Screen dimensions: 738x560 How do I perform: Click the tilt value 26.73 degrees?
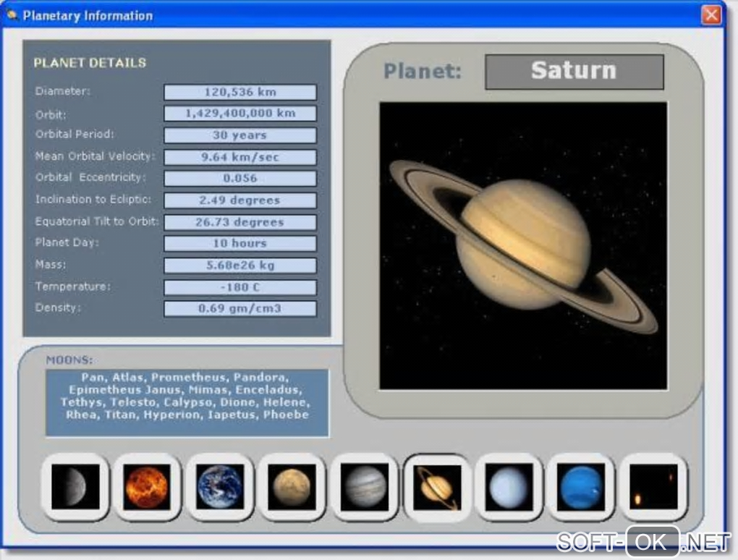[x=240, y=222]
